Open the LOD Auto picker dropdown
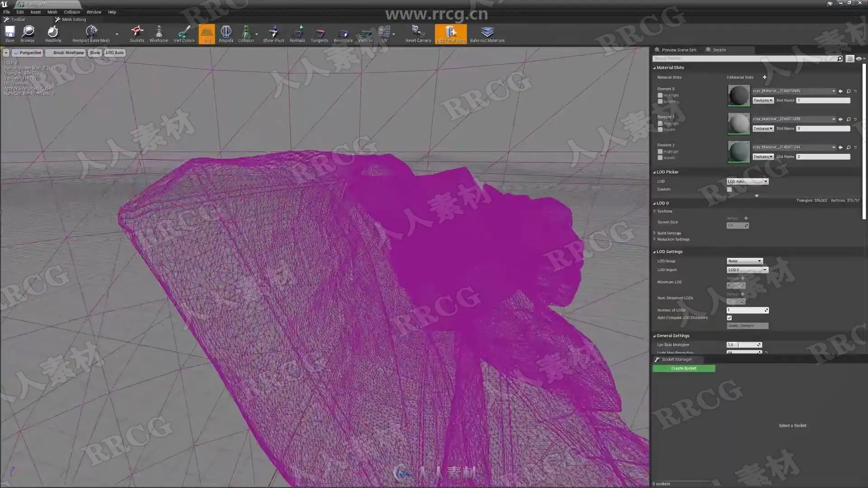This screenshot has height=488, width=868. pyautogui.click(x=747, y=181)
